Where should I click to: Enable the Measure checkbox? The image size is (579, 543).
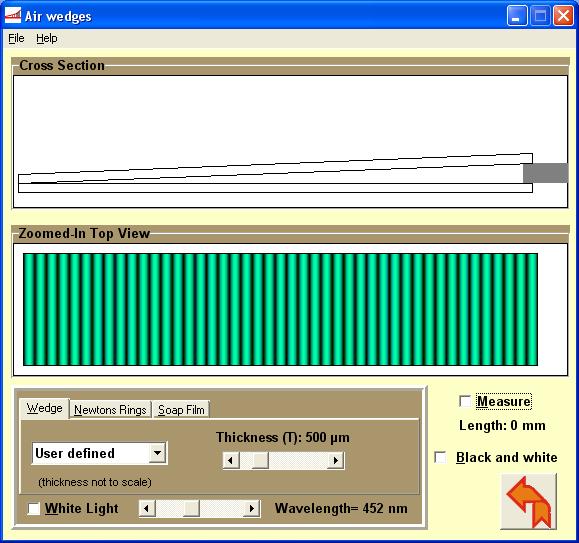pyautogui.click(x=465, y=401)
